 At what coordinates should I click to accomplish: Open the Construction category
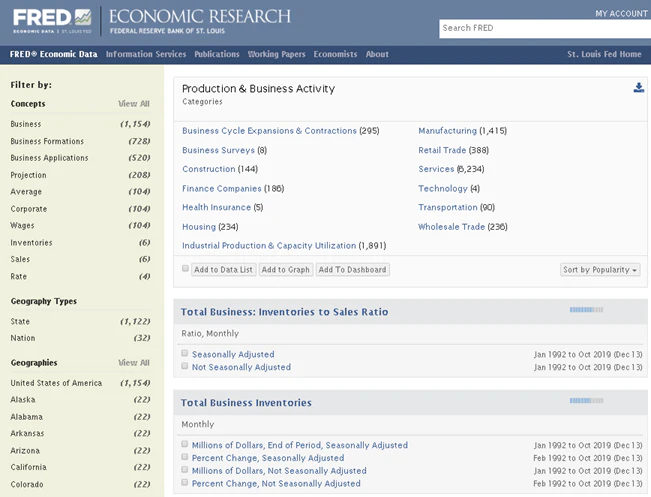[x=209, y=169]
